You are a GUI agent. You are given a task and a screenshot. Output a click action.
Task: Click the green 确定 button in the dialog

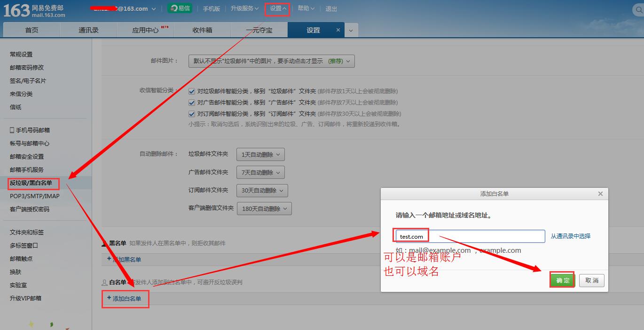[x=562, y=280]
